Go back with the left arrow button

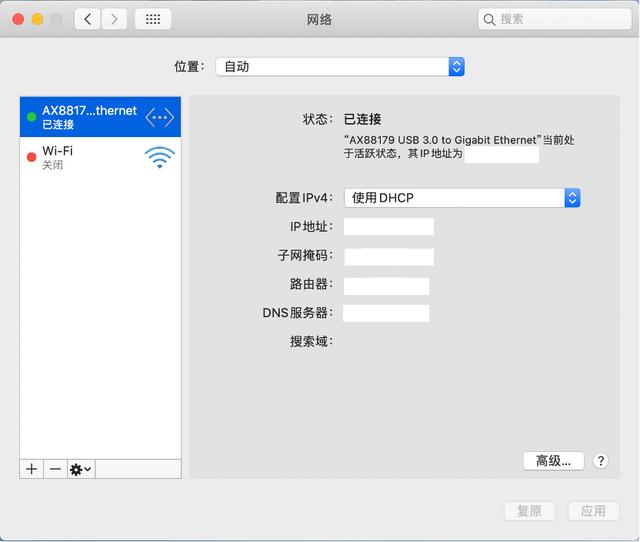click(x=87, y=19)
